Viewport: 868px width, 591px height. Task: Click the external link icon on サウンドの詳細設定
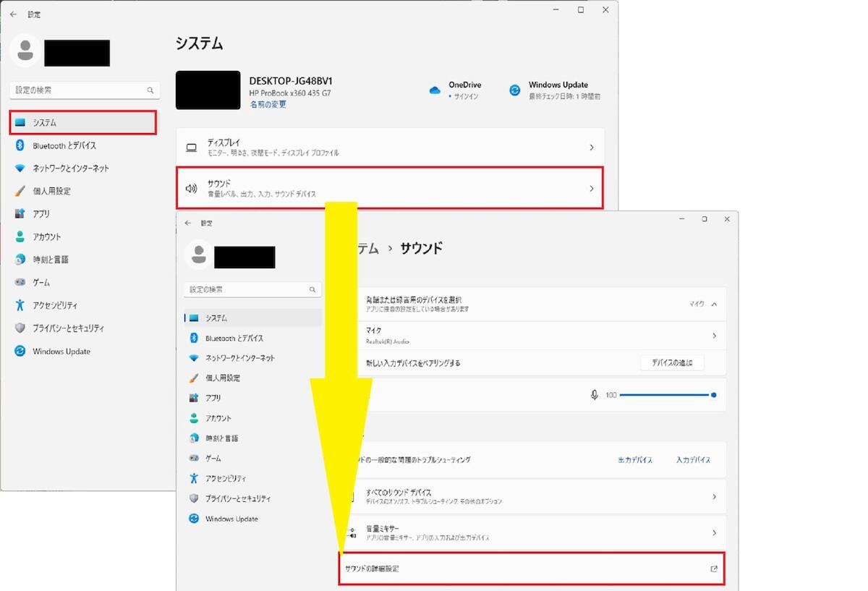pos(714,569)
